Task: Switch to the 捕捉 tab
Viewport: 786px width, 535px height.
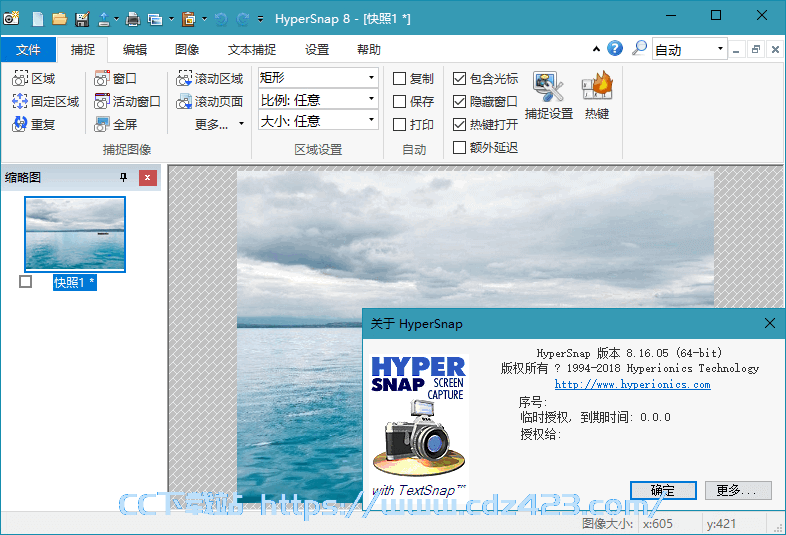Action: click(x=83, y=50)
